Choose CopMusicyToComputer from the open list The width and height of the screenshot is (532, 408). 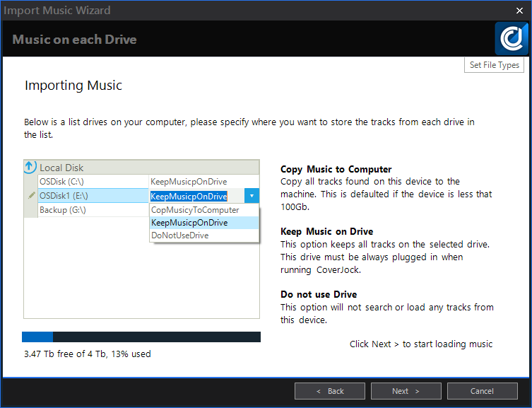(195, 210)
